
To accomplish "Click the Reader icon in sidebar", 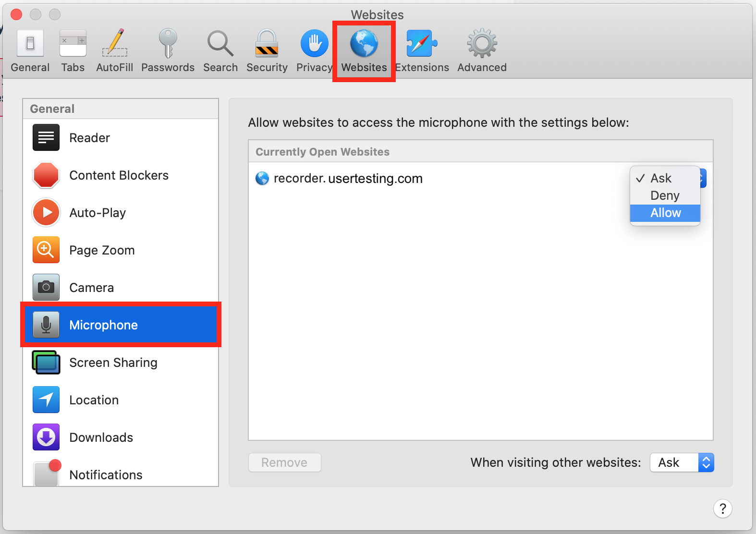I will [x=46, y=137].
